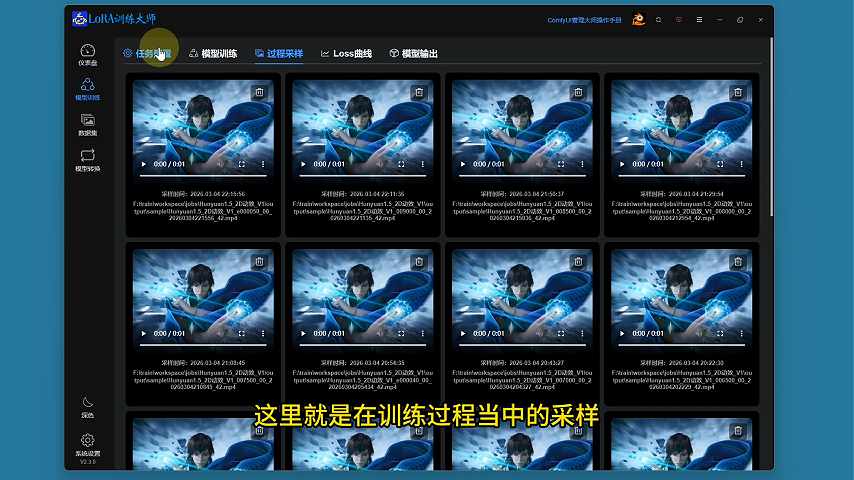The image size is (854, 480).
Task: Enter fullscreen on the 22:11:36 sample video
Action: pyautogui.click(x=401, y=164)
